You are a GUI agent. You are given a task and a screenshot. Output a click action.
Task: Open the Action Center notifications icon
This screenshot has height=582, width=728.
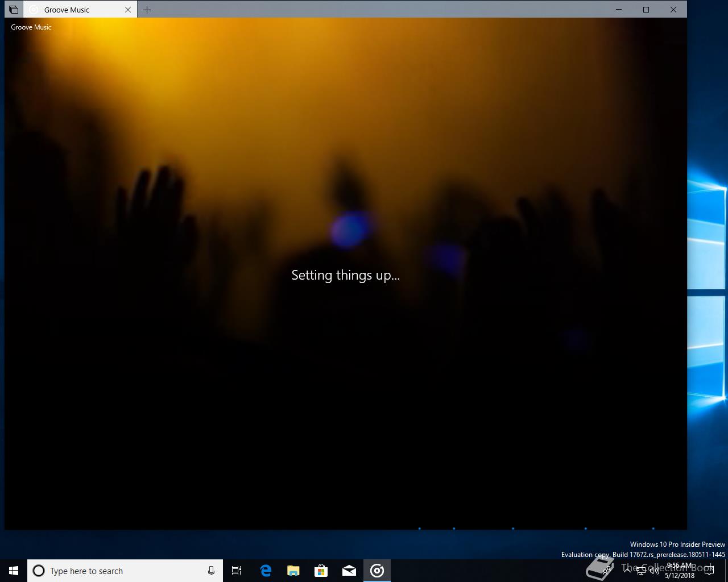coord(709,571)
